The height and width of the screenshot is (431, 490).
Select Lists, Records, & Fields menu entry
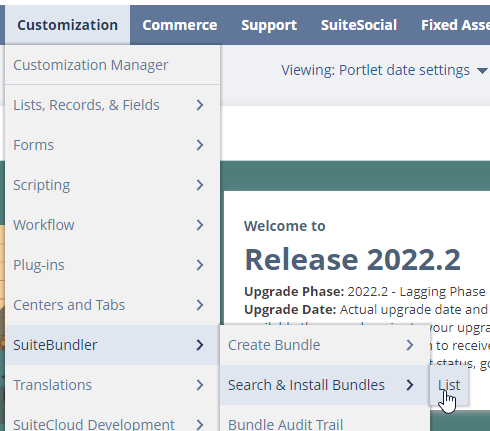[112, 105]
